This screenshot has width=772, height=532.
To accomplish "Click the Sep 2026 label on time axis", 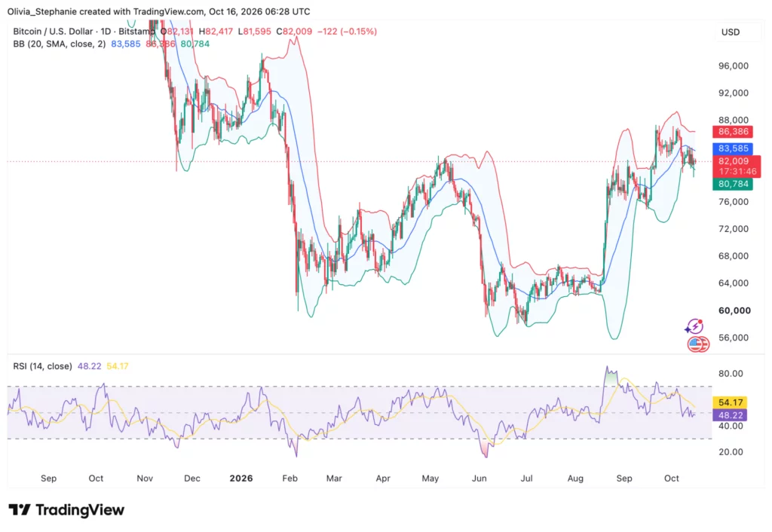I will [x=623, y=478].
